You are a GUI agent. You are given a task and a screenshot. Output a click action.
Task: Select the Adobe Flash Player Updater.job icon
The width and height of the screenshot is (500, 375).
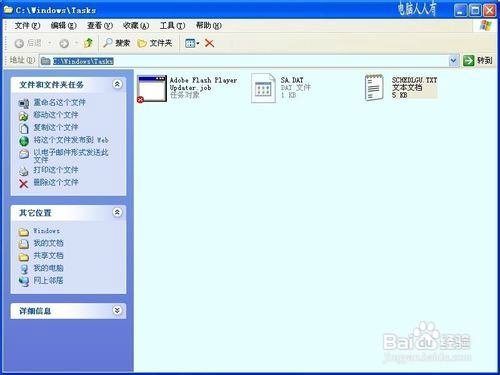point(152,89)
